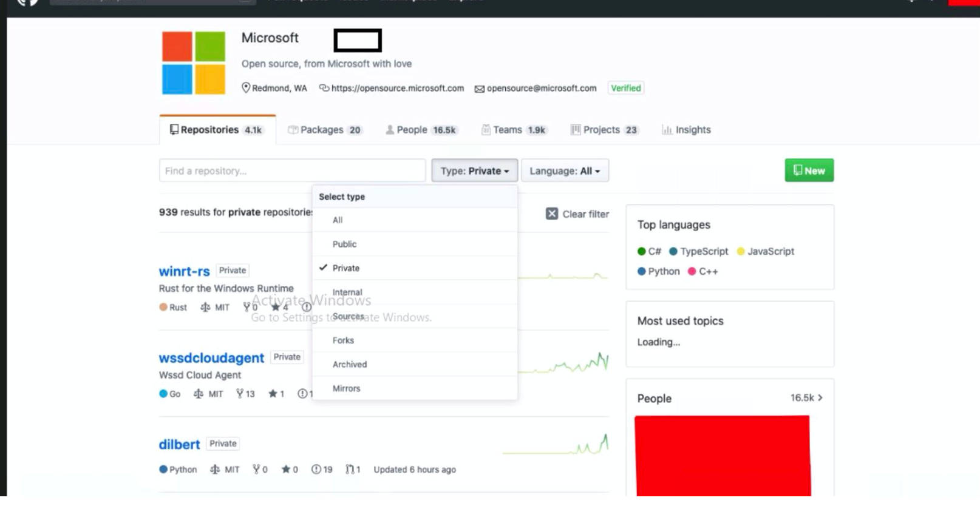The image size is (980, 506).
Task: Click the Repositories tab book icon
Action: [174, 129]
